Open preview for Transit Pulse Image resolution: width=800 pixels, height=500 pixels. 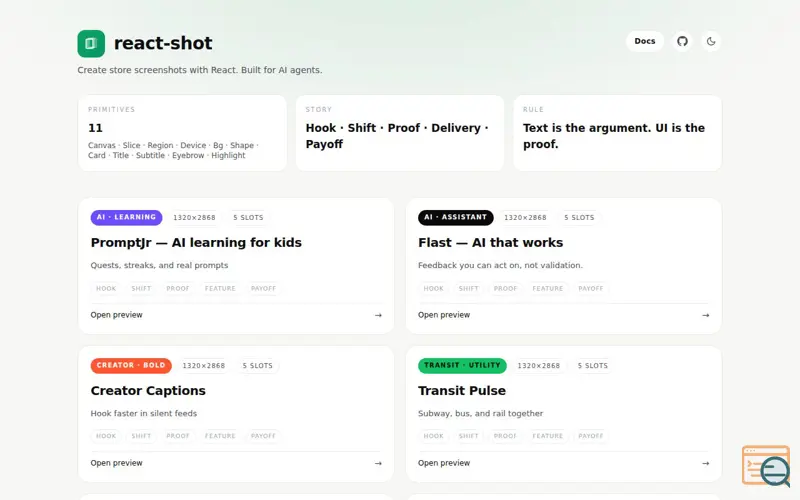444,463
